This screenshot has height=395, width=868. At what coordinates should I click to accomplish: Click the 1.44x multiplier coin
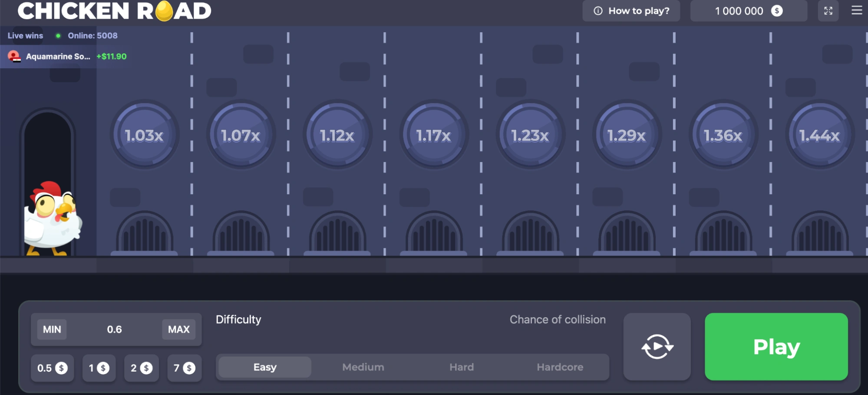pos(819,135)
